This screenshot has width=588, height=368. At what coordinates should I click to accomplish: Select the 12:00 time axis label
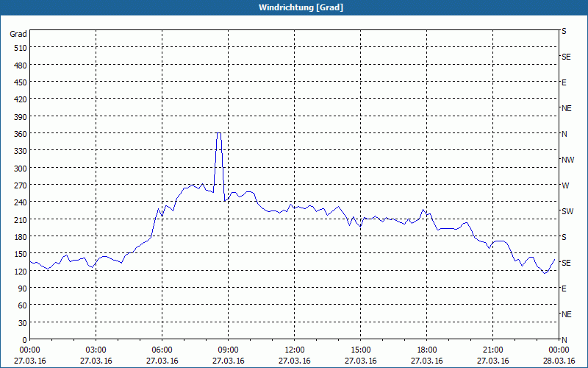(295, 350)
